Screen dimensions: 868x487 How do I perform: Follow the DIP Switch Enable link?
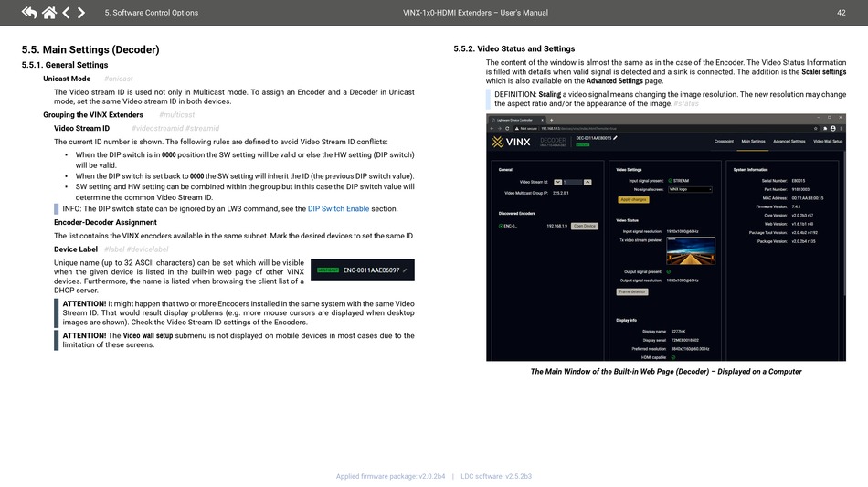tap(338, 208)
